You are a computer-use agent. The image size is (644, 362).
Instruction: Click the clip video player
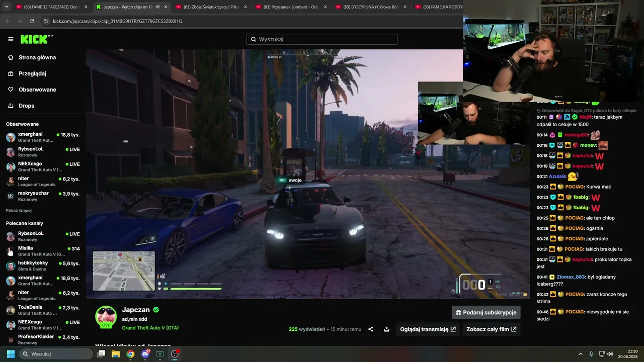tap(308, 174)
